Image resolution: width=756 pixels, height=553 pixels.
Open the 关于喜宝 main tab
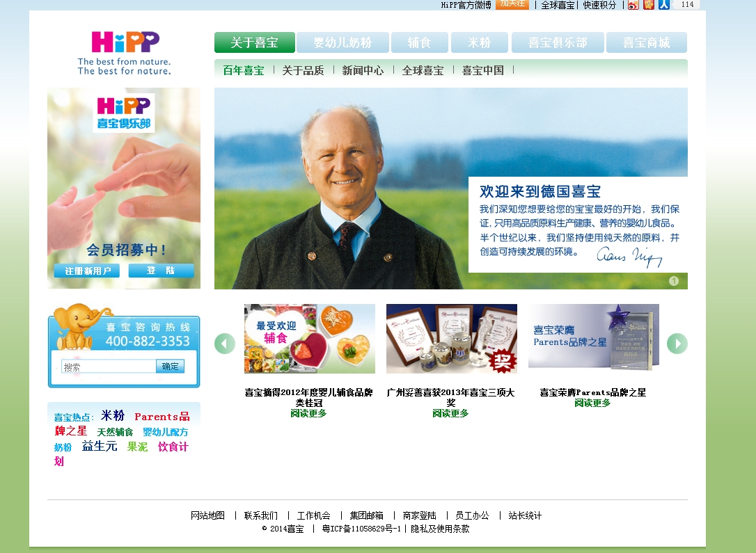coord(255,42)
